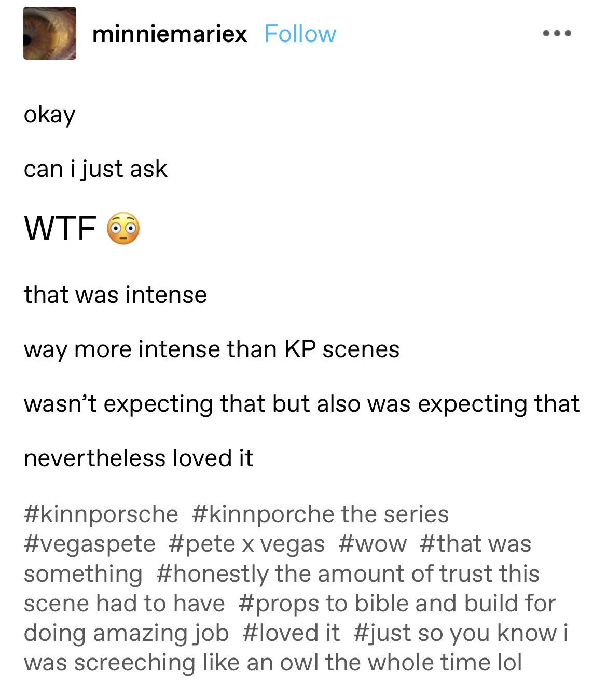Open the #kinnporche the series tag
This screenshot has width=607, height=700.
click(x=320, y=514)
